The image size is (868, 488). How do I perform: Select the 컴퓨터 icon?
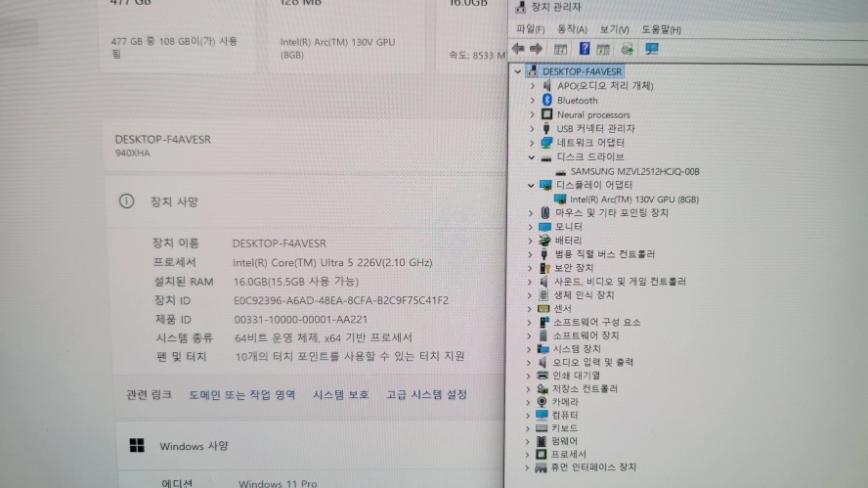click(x=542, y=415)
